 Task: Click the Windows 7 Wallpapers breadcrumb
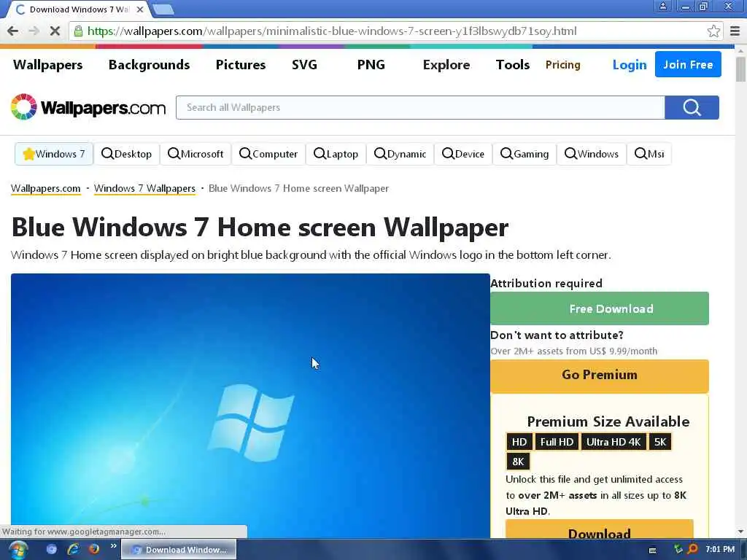[145, 189]
